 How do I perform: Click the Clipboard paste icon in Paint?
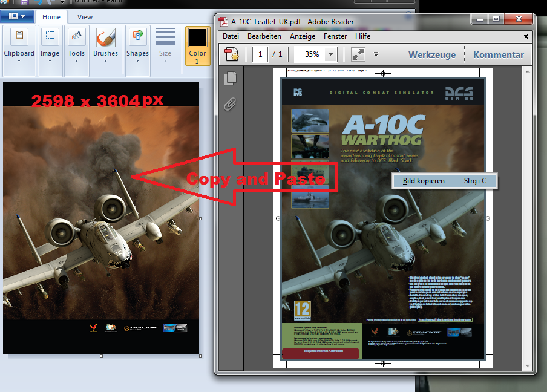(x=19, y=36)
